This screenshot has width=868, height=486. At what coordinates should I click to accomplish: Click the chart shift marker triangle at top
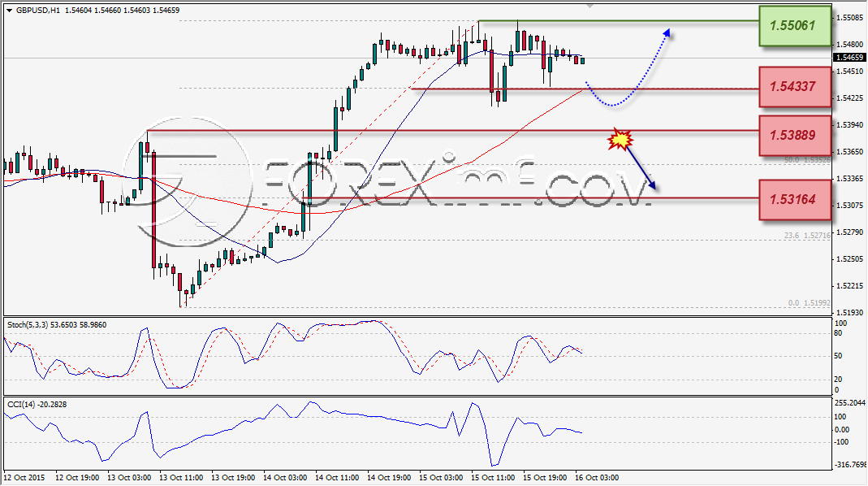coord(590,7)
